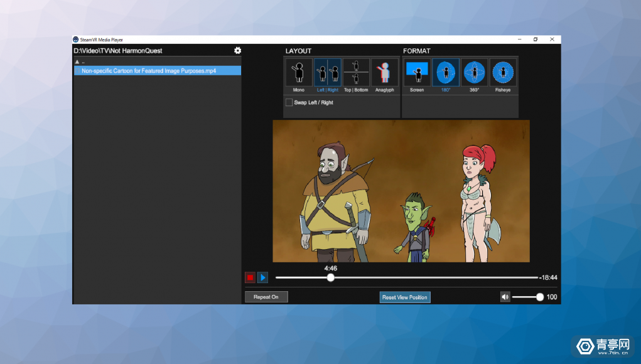Click the video seek bar handle
641x364 pixels.
pyautogui.click(x=331, y=277)
